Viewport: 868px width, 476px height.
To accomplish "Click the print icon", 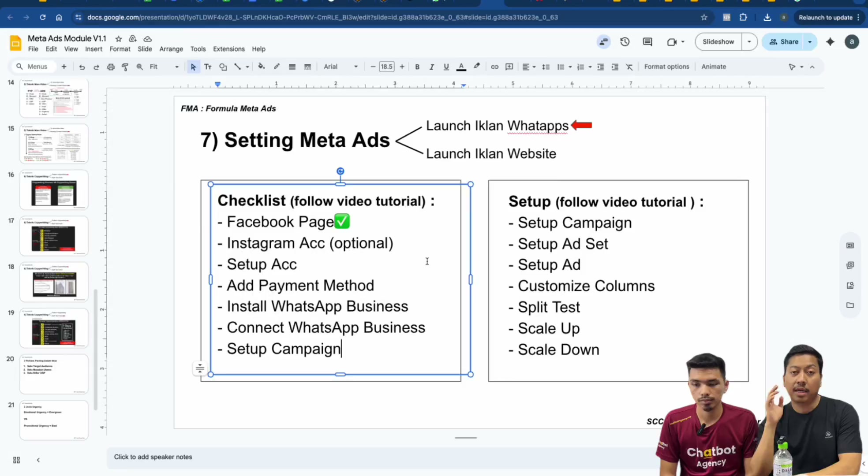I will (111, 67).
